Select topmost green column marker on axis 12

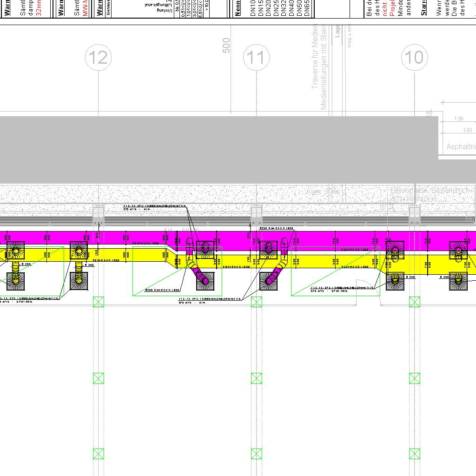99,302
